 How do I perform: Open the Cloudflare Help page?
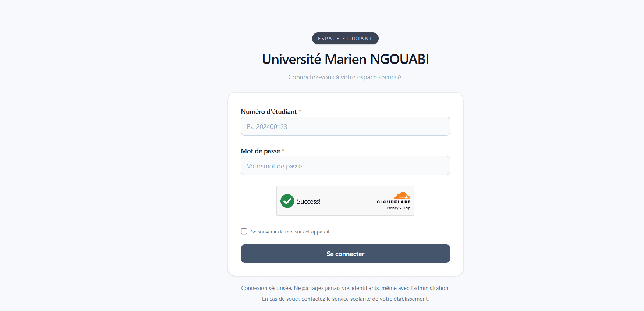[x=406, y=208]
